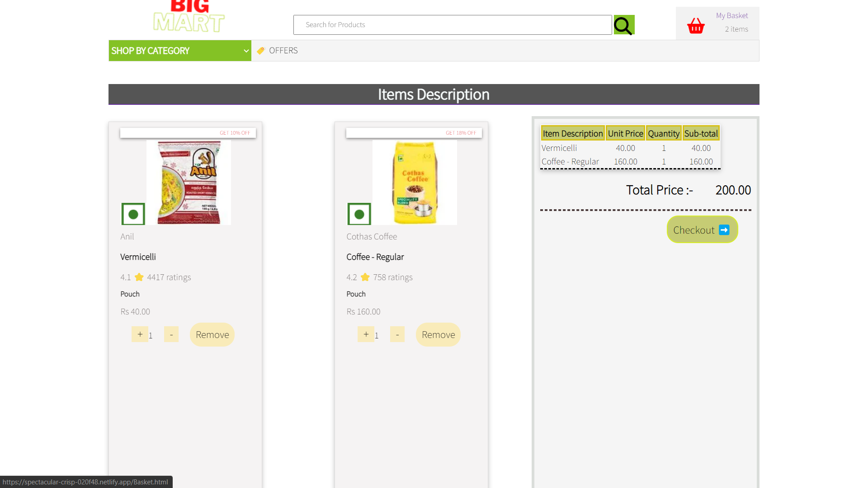This screenshot has height=488, width=868.
Task: Click the Item Description column header
Action: click(x=573, y=133)
